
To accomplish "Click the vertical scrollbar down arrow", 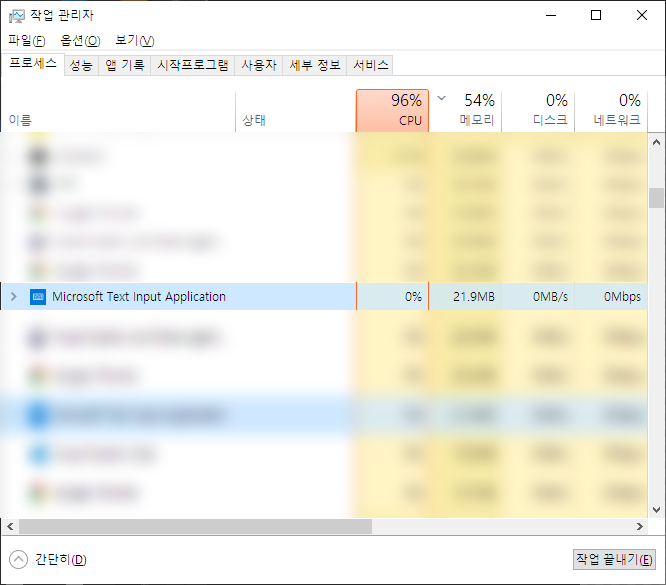I will pos(656,509).
